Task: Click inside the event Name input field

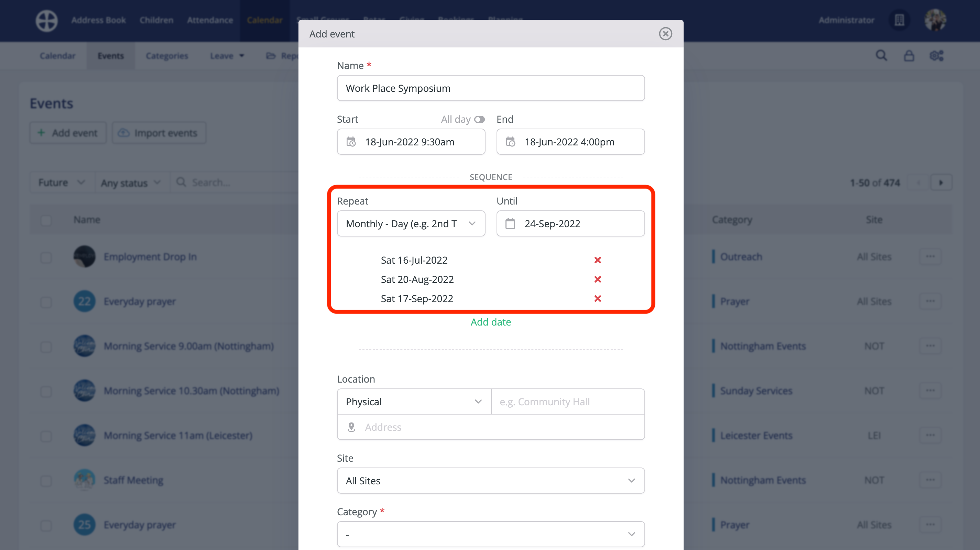Action: tap(490, 88)
